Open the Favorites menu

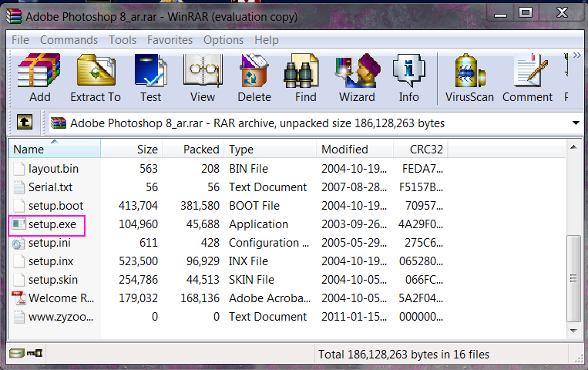click(170, 40)
